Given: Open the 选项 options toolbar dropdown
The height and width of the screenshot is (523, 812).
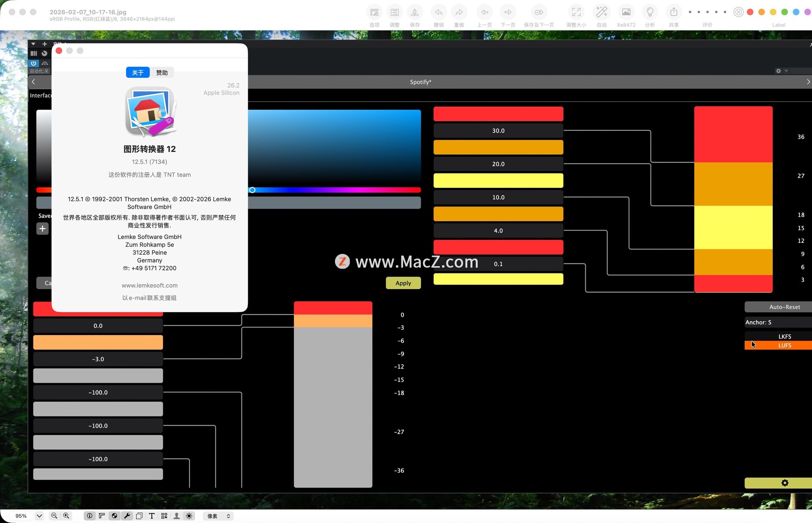Looking at the screenshot, I should (374, 13).
